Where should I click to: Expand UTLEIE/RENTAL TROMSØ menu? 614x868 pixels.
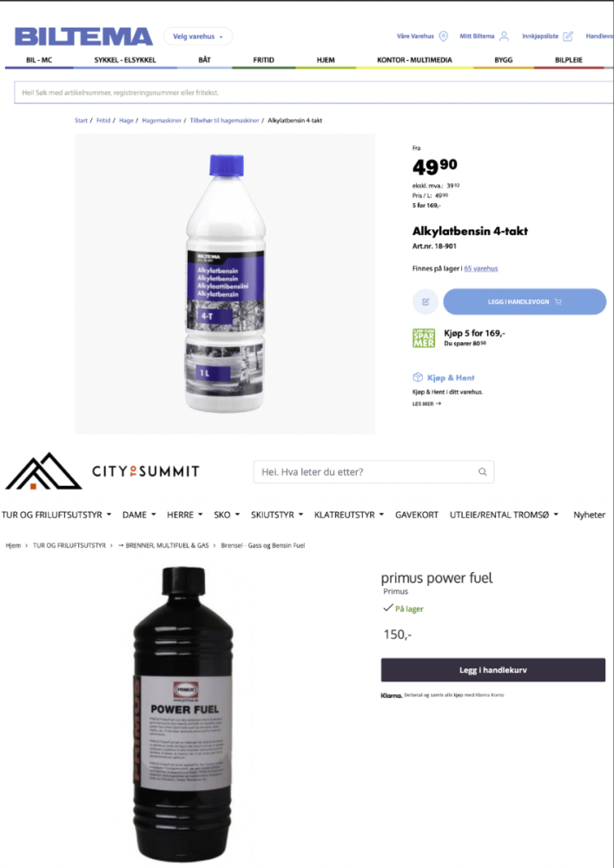pyautogui.click(x=504, y=515)
